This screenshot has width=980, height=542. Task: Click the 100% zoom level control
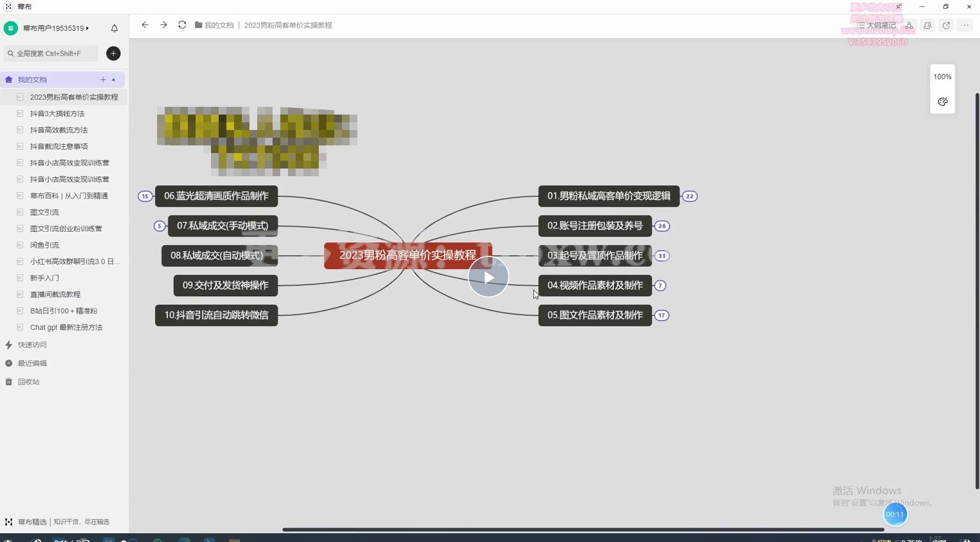942,77
